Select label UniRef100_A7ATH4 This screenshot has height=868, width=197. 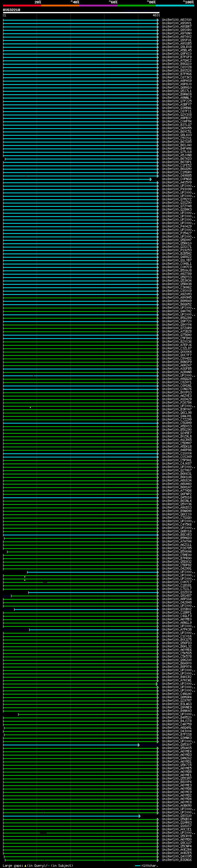coord(177,542)
